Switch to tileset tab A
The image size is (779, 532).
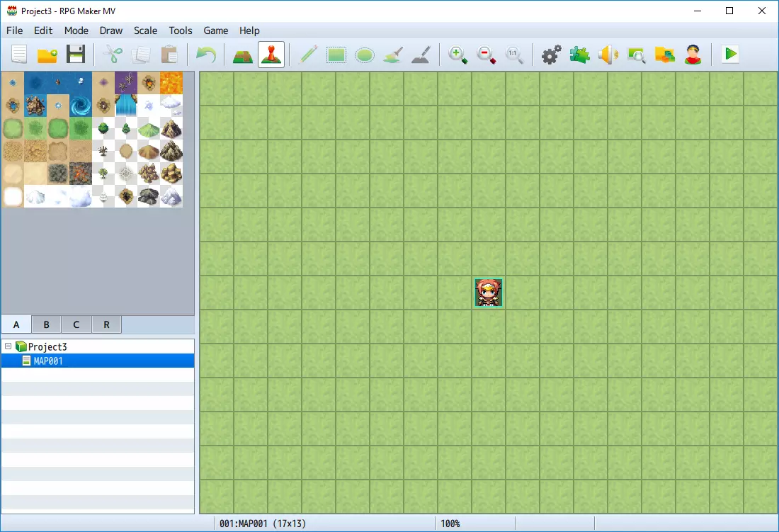pyautogui.click(x=16, y=324)
